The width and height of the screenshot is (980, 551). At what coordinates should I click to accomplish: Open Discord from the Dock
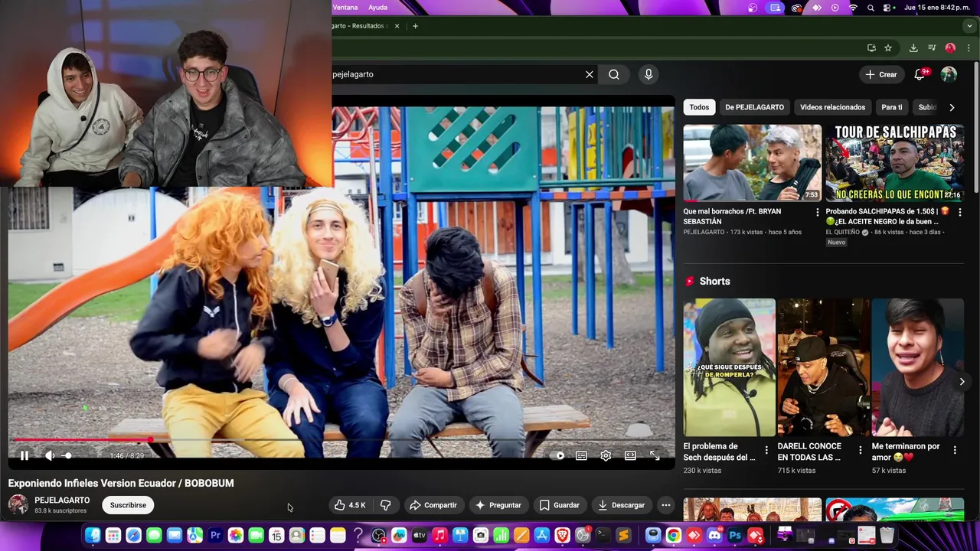click(x=715, y=536)
